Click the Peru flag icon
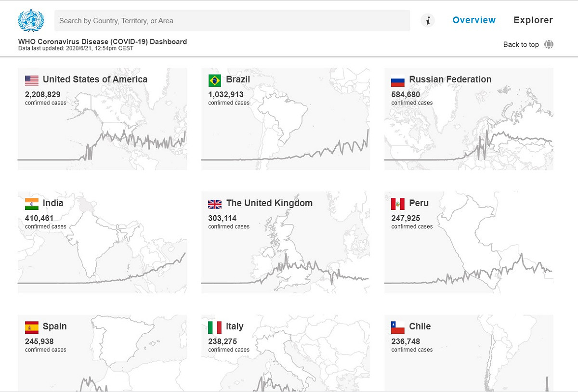Image resolution: width=578 pixels, height=392 pixels. (398, 204)
